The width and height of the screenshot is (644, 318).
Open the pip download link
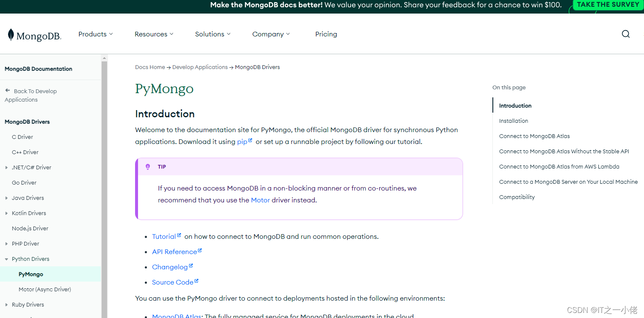[242, 142]
